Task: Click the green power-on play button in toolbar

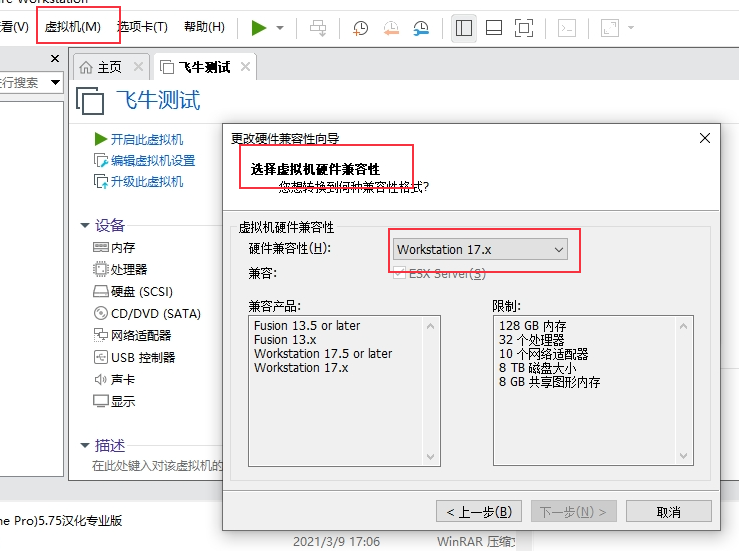Action: [259, 28]
